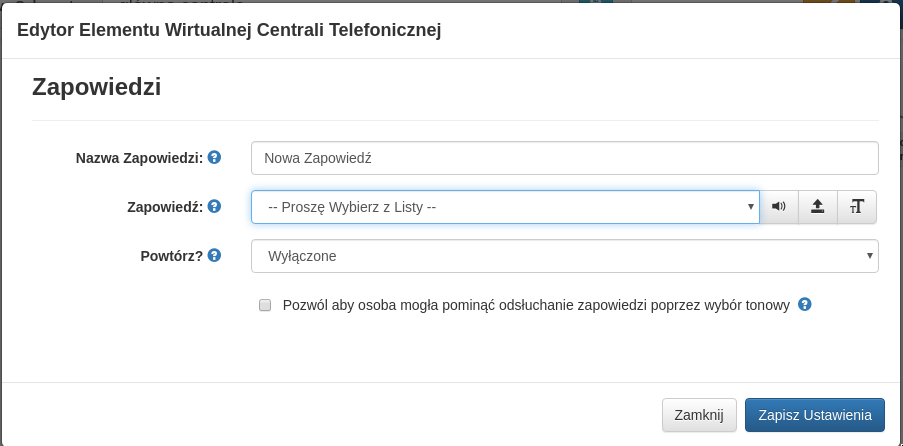Open the 'Proszę Wybierz z Listy' dropdown
Screen dimensions: 903x446
coord(504,207)
